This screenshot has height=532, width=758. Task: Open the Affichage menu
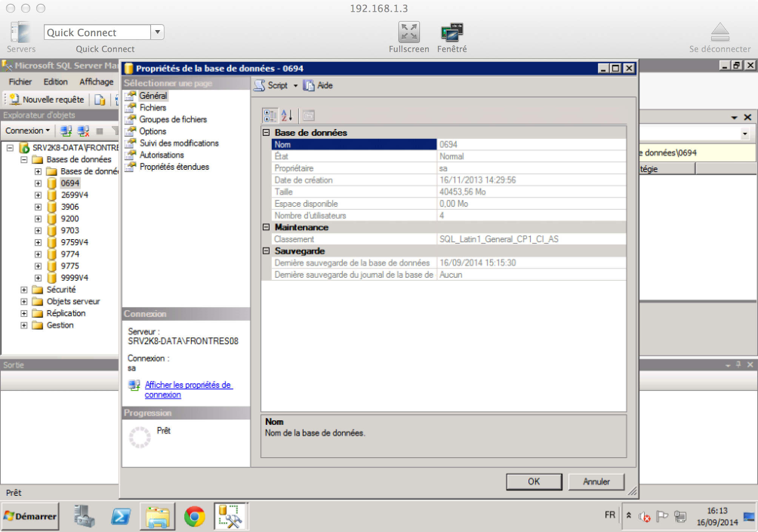tap(96, 82)
